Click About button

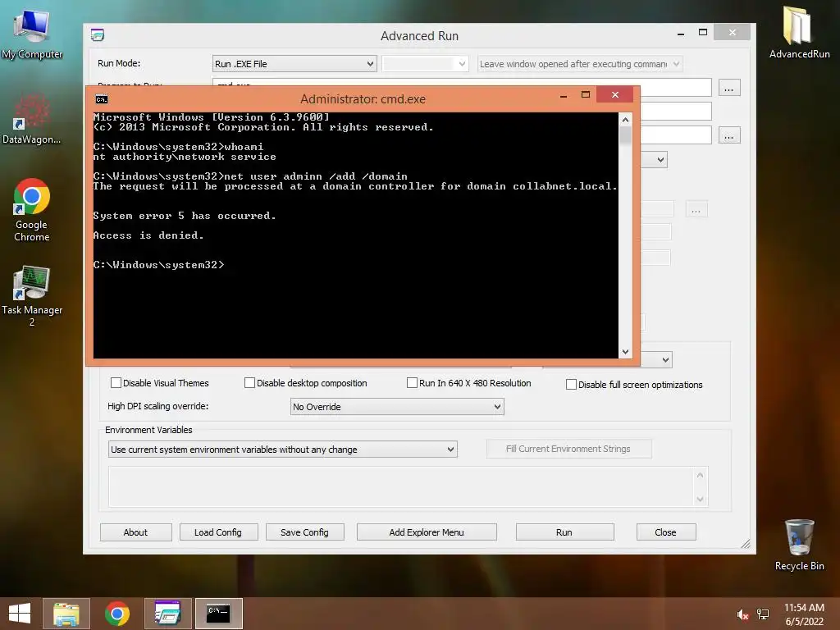135,532
